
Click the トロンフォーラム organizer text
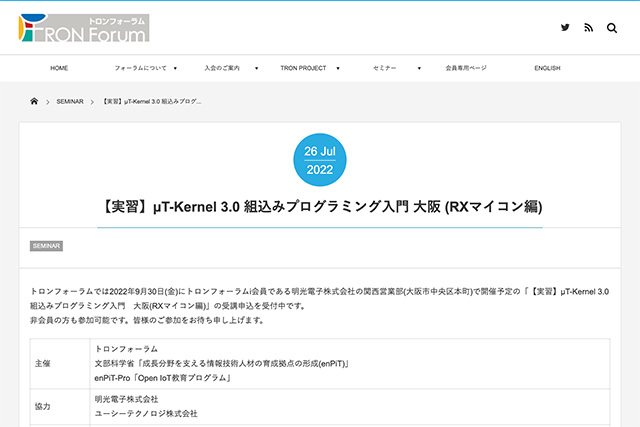point(126,349)
